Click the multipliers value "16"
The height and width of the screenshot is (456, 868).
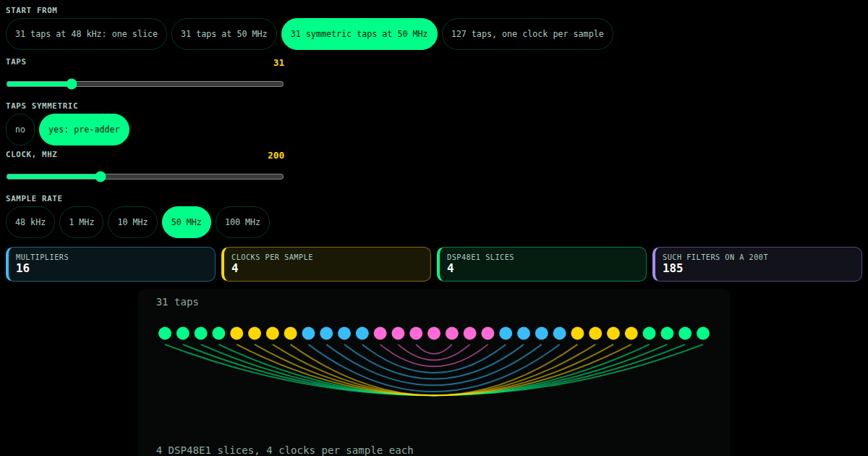[x=23, y=269]
